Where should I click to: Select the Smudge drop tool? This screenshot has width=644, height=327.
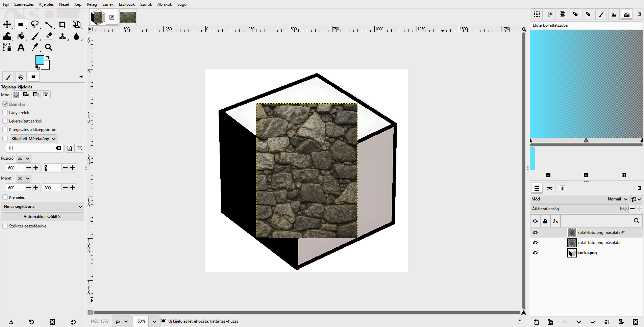pos(77,36)
